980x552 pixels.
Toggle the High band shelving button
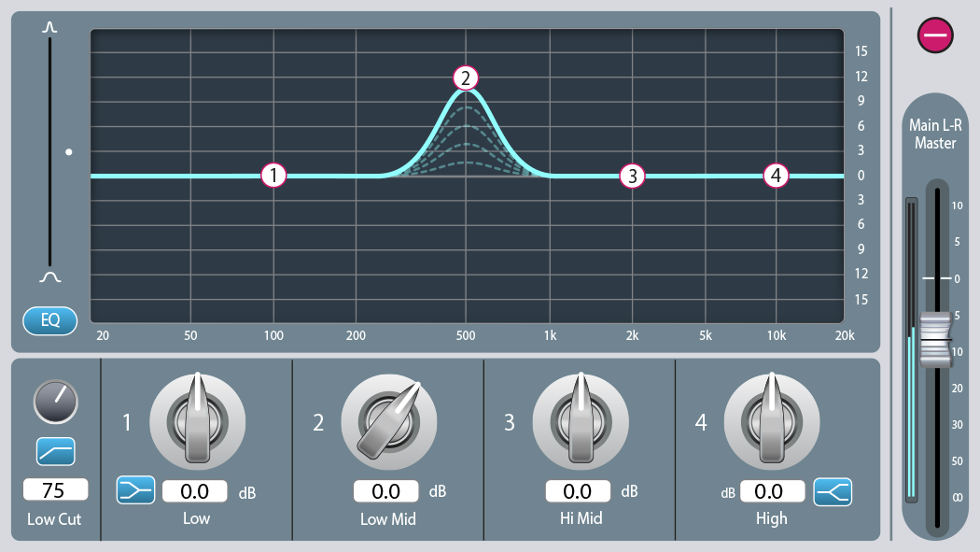coord(833,491)
